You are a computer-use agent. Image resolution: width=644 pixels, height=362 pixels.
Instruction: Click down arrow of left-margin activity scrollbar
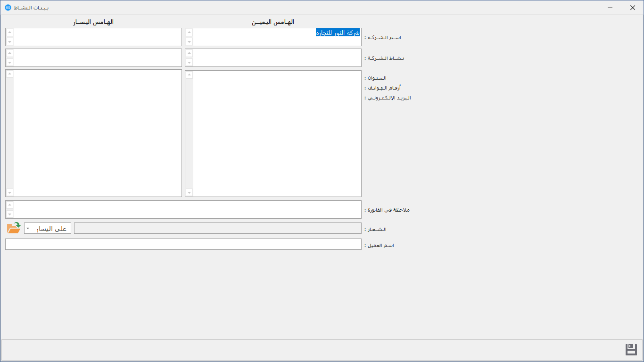tap(9, 62)
